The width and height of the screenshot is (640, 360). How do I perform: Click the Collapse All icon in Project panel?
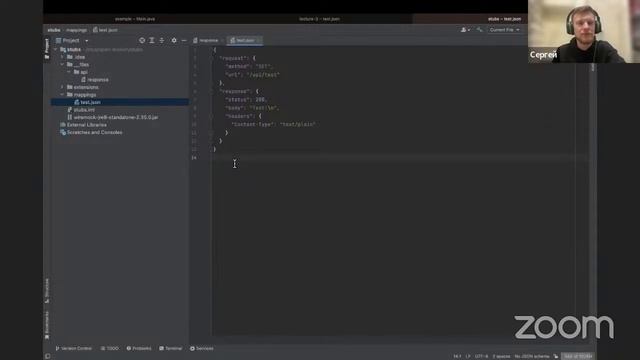(x=162, y=40)
